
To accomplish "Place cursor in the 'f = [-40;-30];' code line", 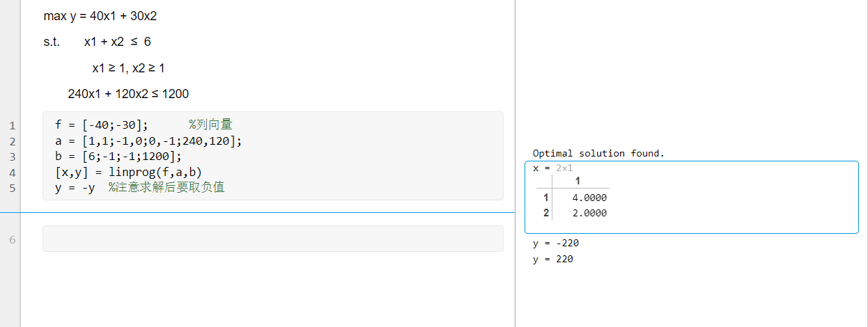I will click(101, 125).
